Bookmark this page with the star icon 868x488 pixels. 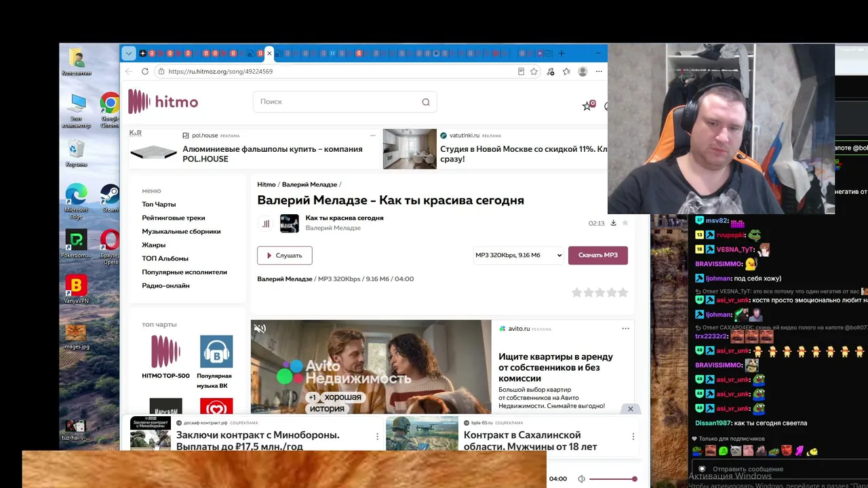point(534,71)
